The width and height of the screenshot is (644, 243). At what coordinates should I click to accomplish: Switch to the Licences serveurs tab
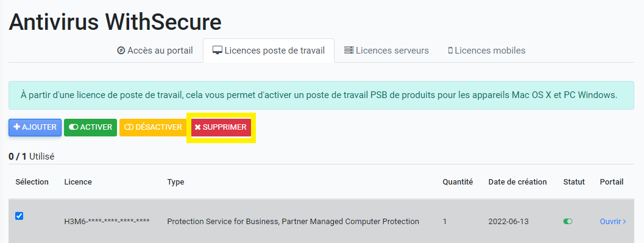[x=386, y=51]
